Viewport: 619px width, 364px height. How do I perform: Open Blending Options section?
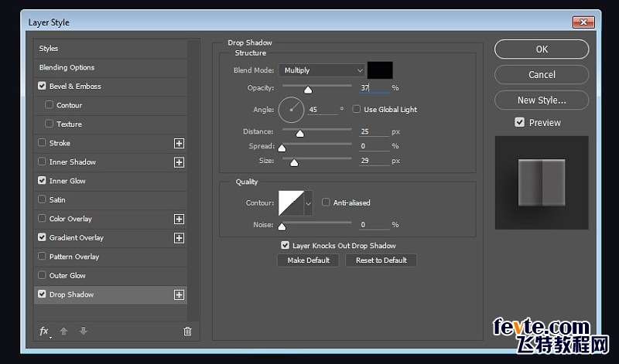click(x=111, y=67)
